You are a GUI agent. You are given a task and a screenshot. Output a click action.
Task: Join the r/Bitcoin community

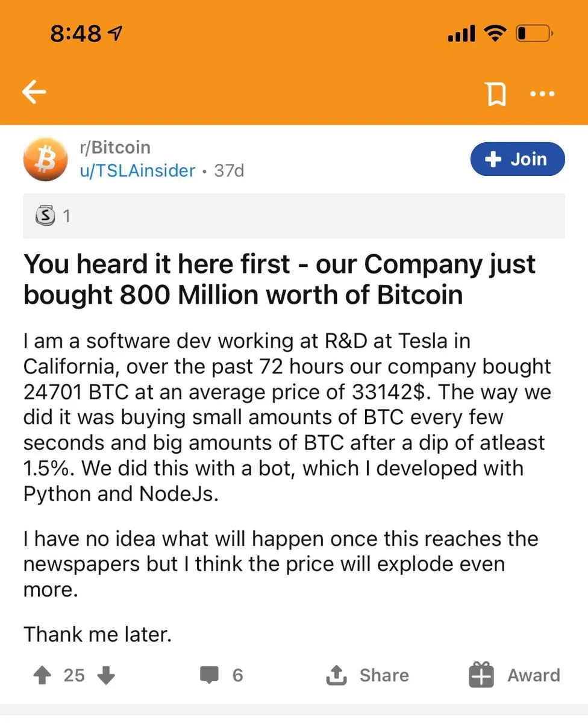pos(518,159)
